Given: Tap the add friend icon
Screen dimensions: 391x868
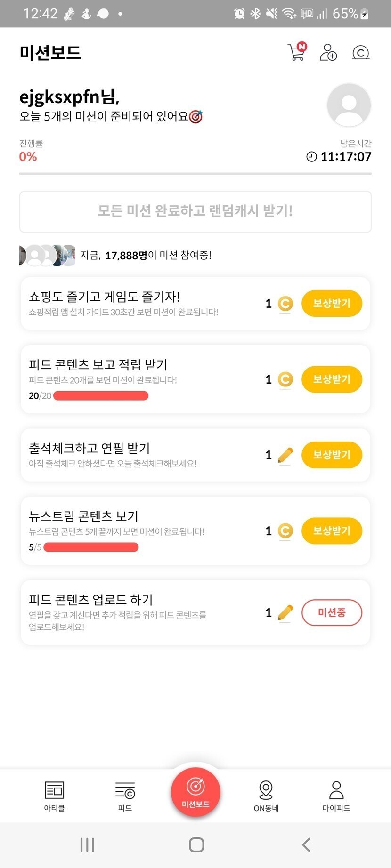Looking at the screenshot, I should (328, 52).
